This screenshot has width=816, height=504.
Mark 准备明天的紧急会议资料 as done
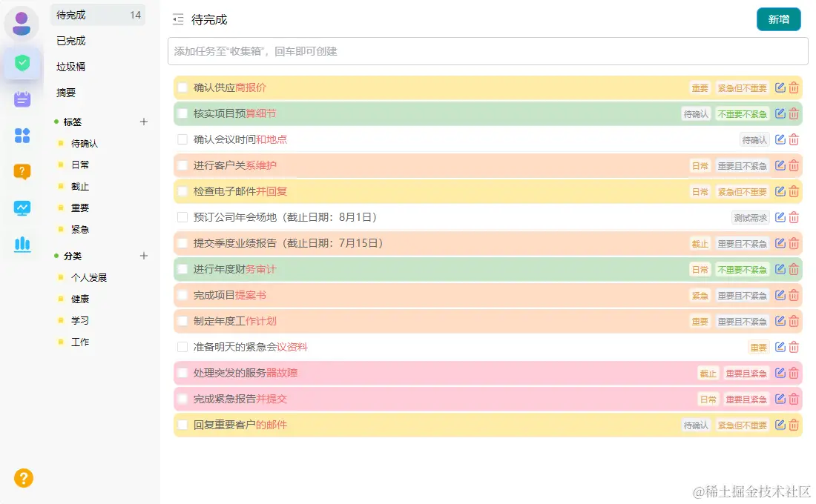click(182, 347)
